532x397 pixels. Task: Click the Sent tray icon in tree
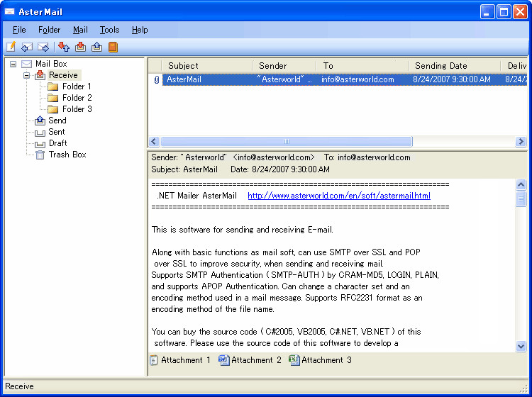[x=40, y=133]
